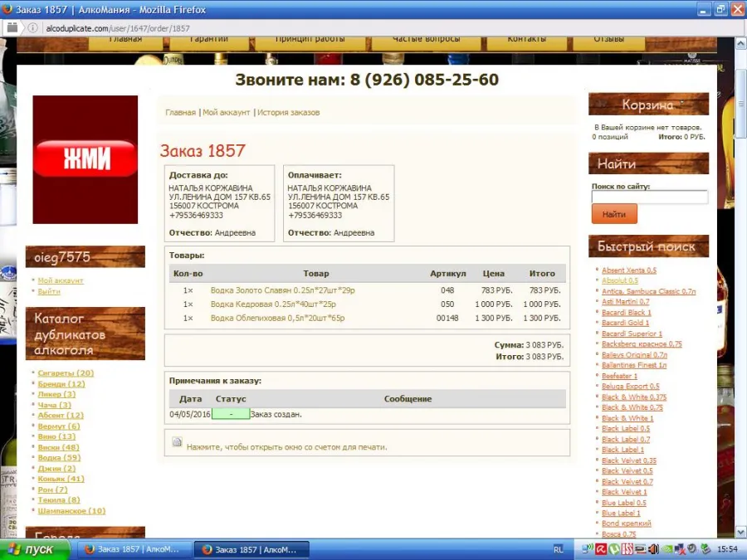Click the volume speaker tray icon
This screenshot has width=747, height=560.
pos(654,549)
